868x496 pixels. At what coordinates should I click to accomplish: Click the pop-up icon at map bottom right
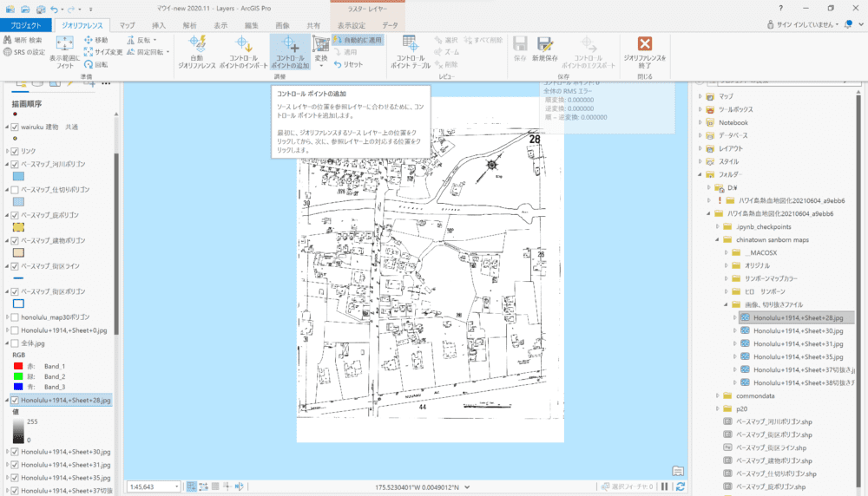click(x=678, y=471)
